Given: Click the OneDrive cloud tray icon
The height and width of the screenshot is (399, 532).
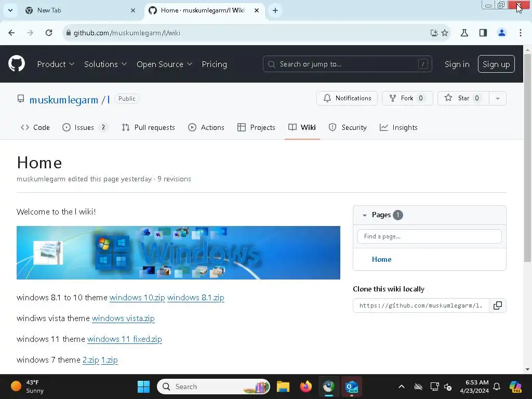Looking at the screenshot, I should click(x=418, y=387).
